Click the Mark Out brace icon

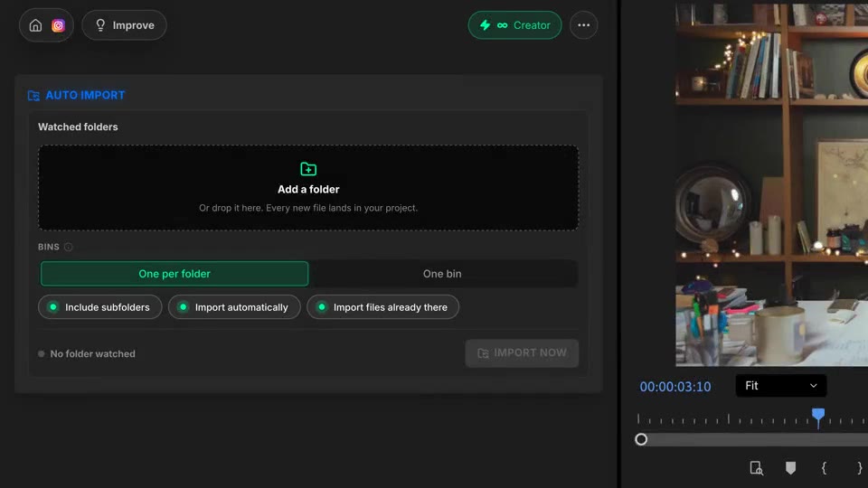tap(859, 468)
